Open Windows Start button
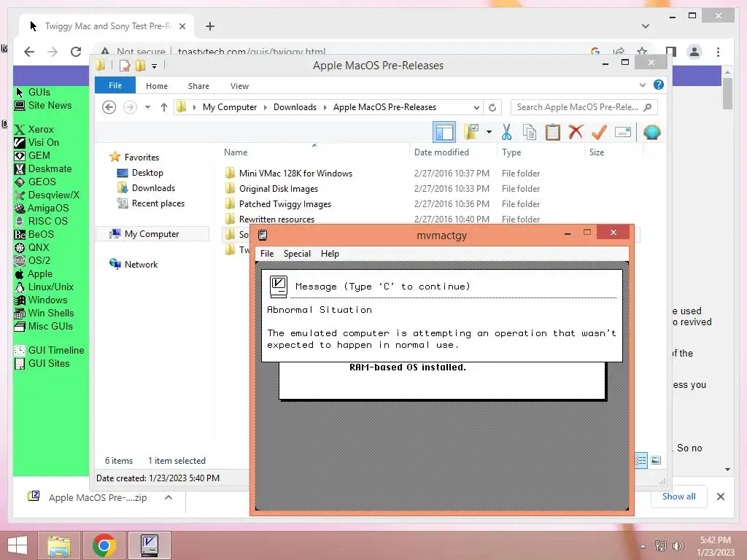 pyautogui.click(x=18, y=545)
